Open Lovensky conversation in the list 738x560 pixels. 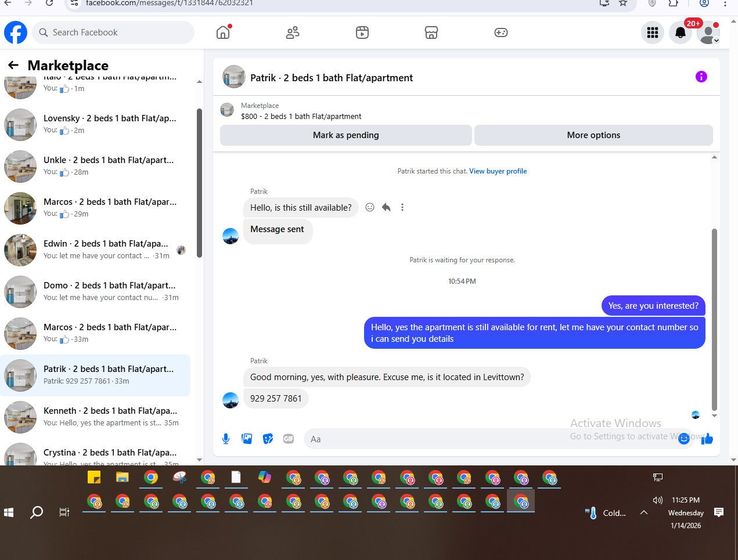click(95, 125)
